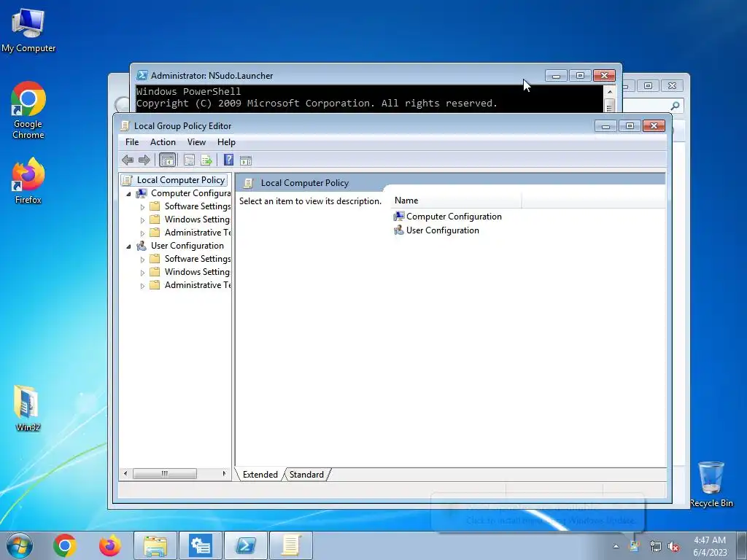Show hidden icons in system tray
Viewport: 747px width, 560px height.
616,546
